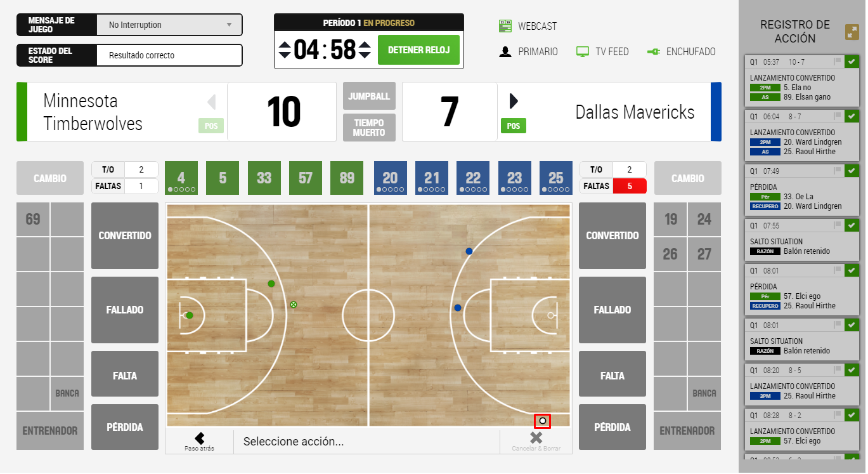Viewport: 868px width, 474px height.
Task: Select Mavericks player 22
Action: [473, 178]
